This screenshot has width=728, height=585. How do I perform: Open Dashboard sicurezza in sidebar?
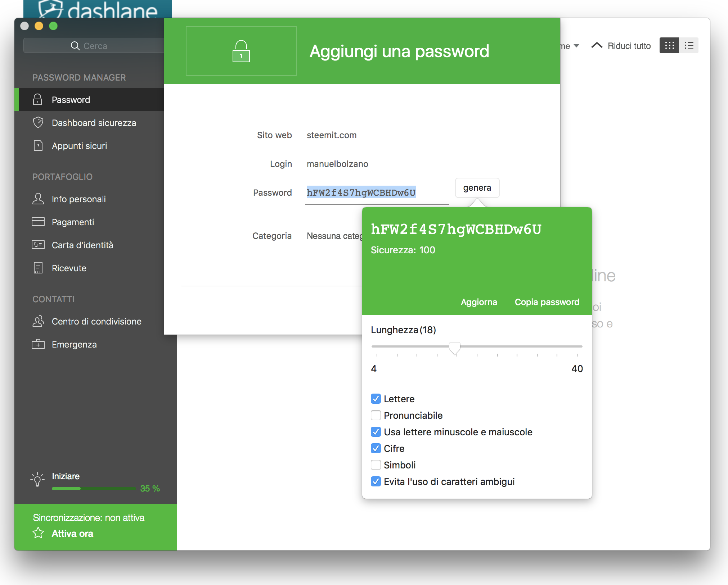[x=89, y=123]
